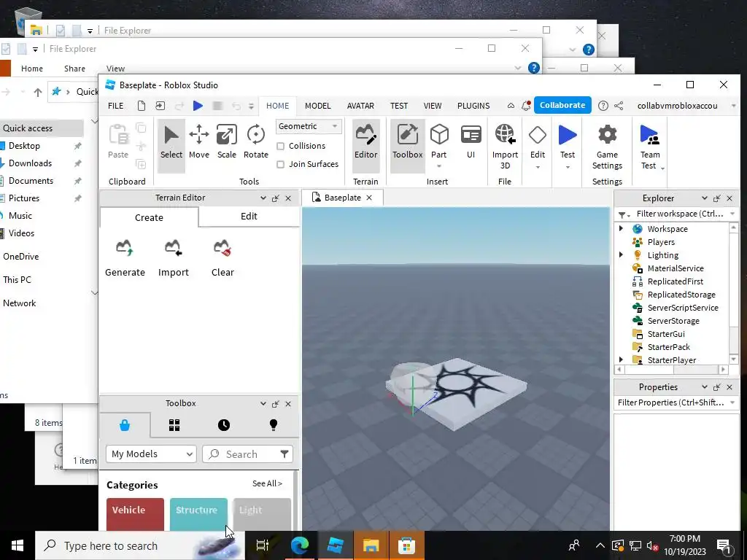This screenshot has height=560, width=747.
Task: Expand the Workspace tree node
Action: point(622,228)
